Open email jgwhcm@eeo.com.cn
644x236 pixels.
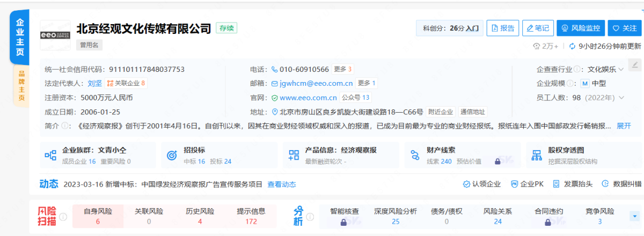[316, 83]
